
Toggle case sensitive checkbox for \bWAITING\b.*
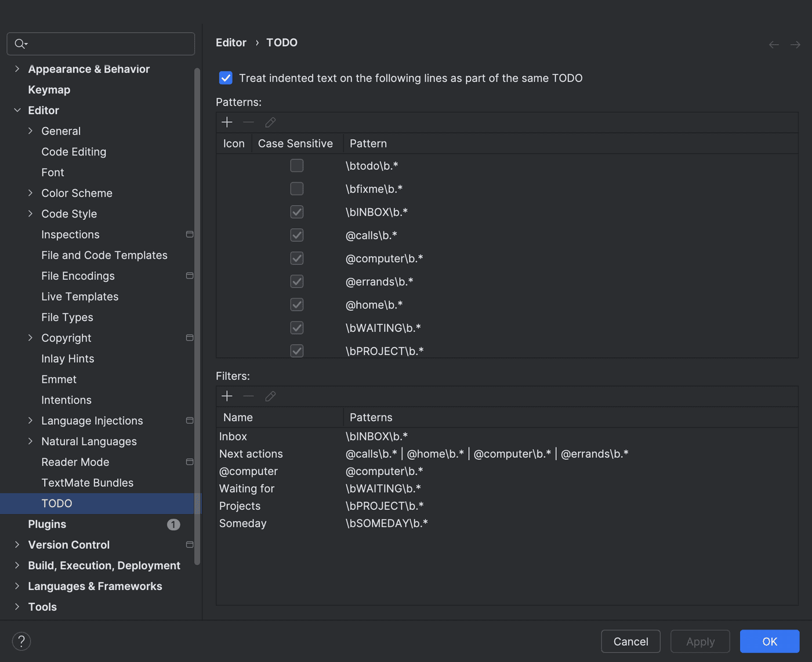point(297,328)
